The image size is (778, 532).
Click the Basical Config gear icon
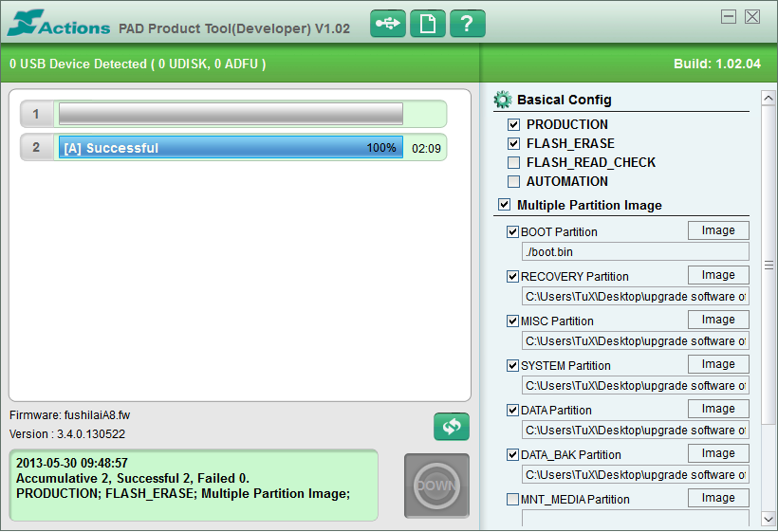pyautogui.click(x=503, y=100)
